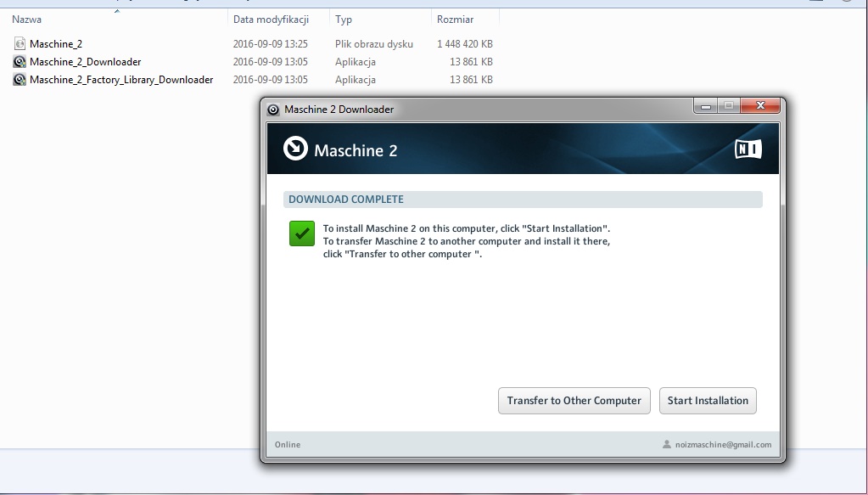Click the 2016-09-09 13:25 date cell
868x495 pixels.
tap(270, 44)
